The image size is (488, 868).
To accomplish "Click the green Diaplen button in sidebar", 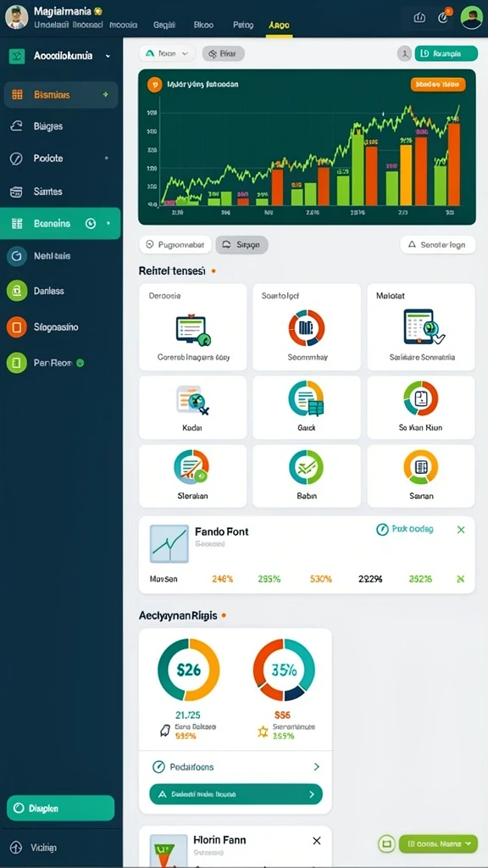I will [60, 808].
